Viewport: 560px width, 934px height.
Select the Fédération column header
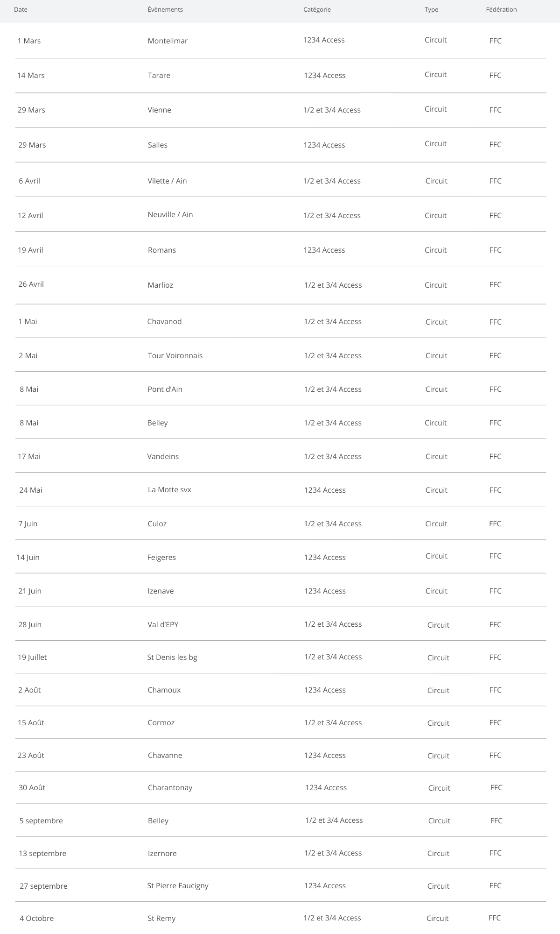click(501, 9)
